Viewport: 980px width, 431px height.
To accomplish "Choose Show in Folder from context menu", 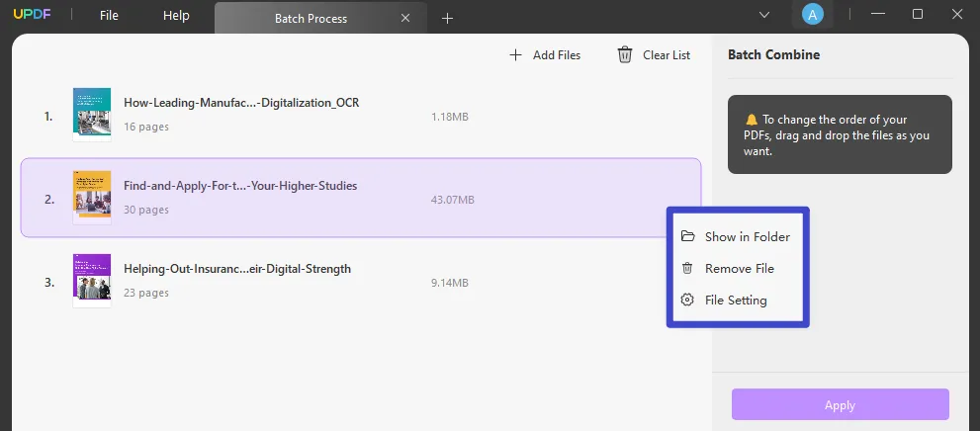I will (x=747, y=237).
